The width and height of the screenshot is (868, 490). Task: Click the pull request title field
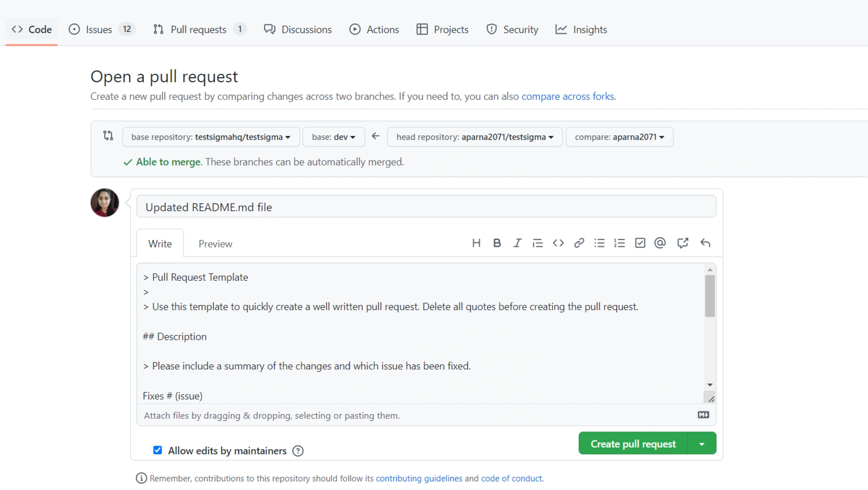coord(426,207)
